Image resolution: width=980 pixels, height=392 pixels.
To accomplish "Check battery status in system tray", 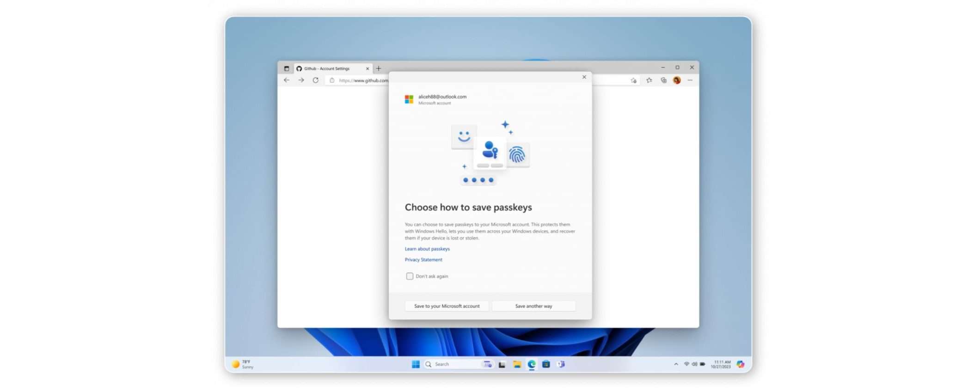I will pos(702,364).
